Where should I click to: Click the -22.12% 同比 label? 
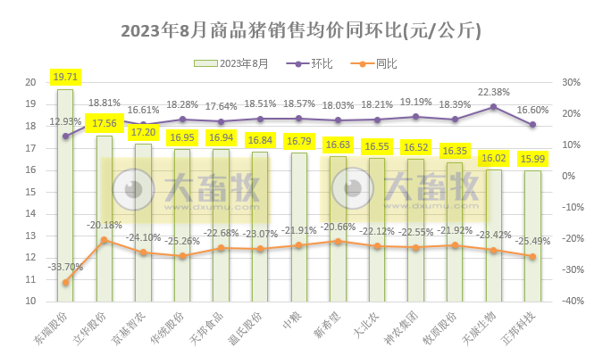click(x=377, y=231)
